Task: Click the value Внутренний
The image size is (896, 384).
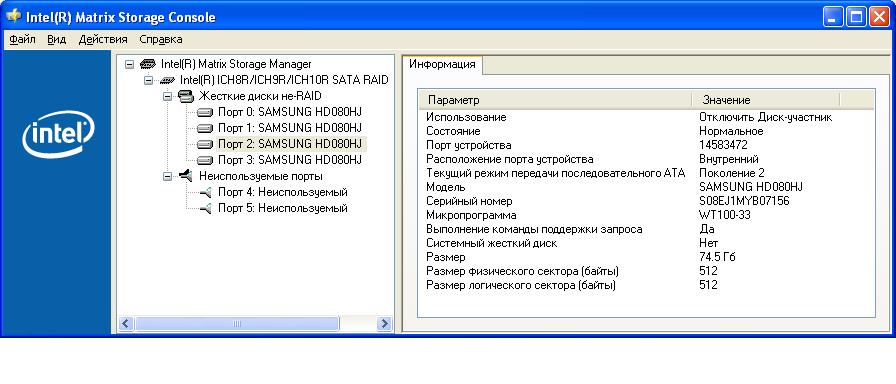Action: 729,159
